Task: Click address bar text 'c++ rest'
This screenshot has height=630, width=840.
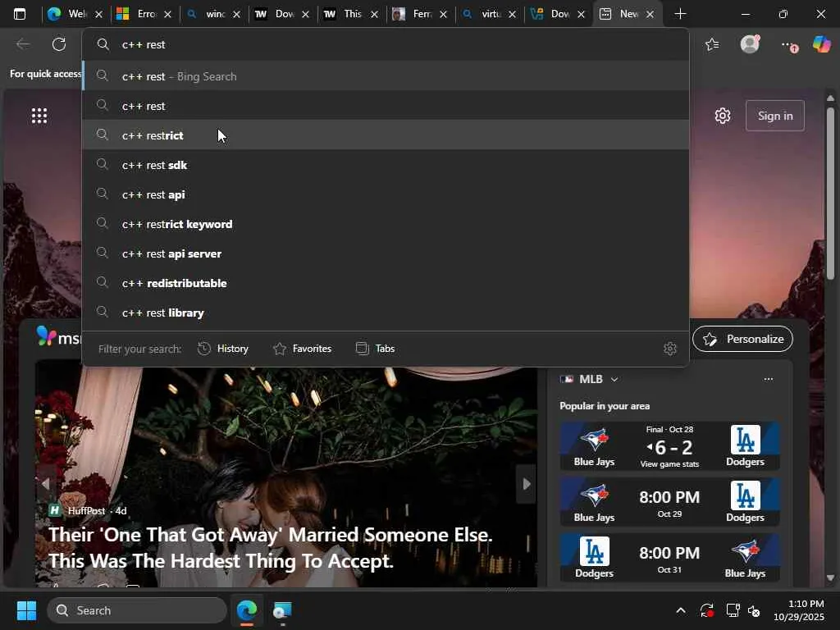Action: [144, 44]
